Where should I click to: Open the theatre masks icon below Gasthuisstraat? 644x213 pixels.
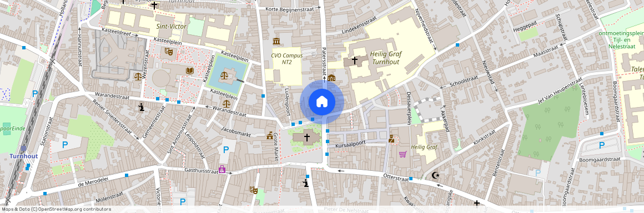(x=253, y=190)
